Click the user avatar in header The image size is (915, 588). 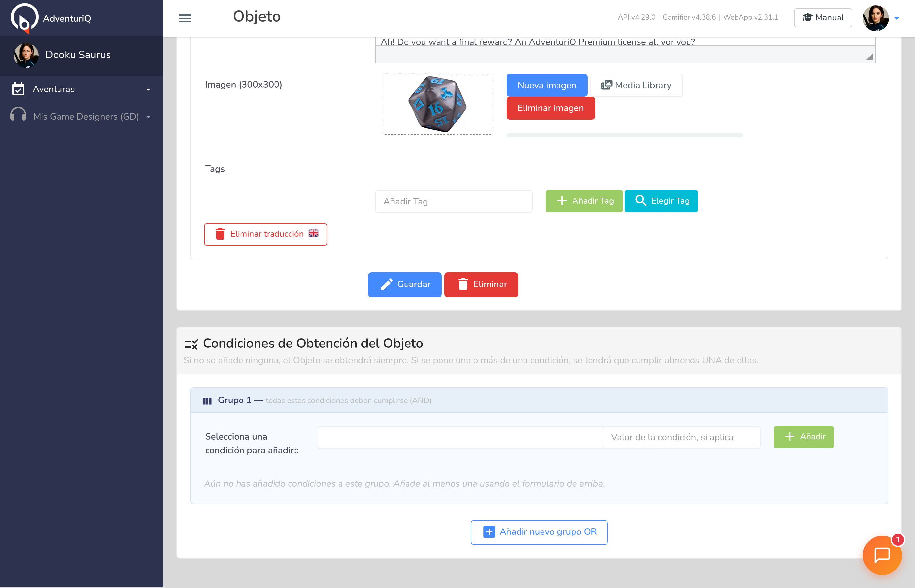876,18
